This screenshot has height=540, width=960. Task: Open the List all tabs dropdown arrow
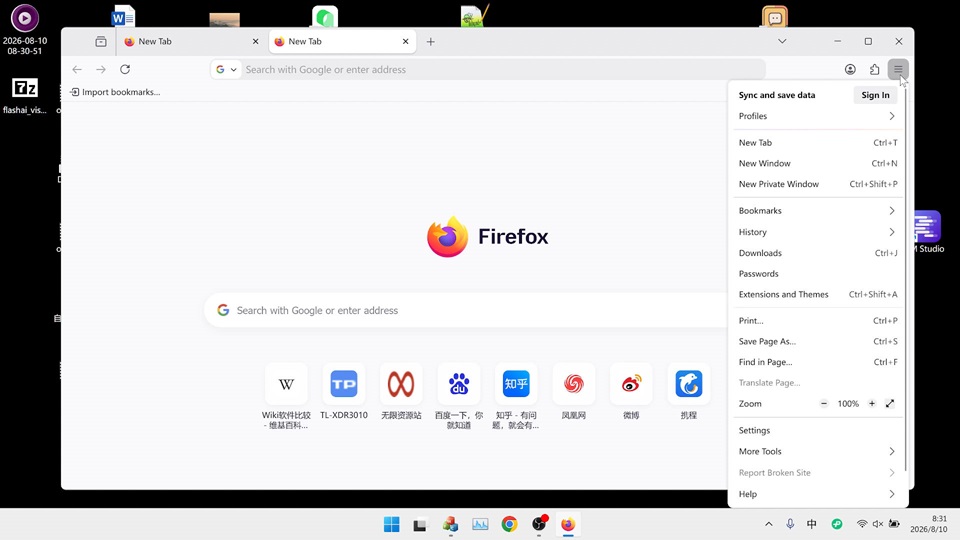(782, 42)
